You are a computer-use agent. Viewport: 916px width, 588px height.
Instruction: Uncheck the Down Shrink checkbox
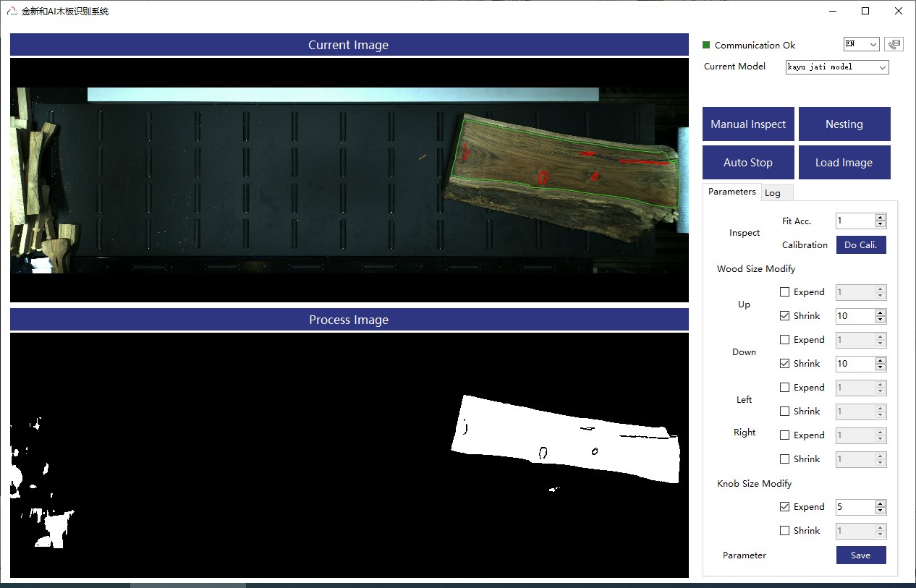pyautogui.click(x=784, y=364)
